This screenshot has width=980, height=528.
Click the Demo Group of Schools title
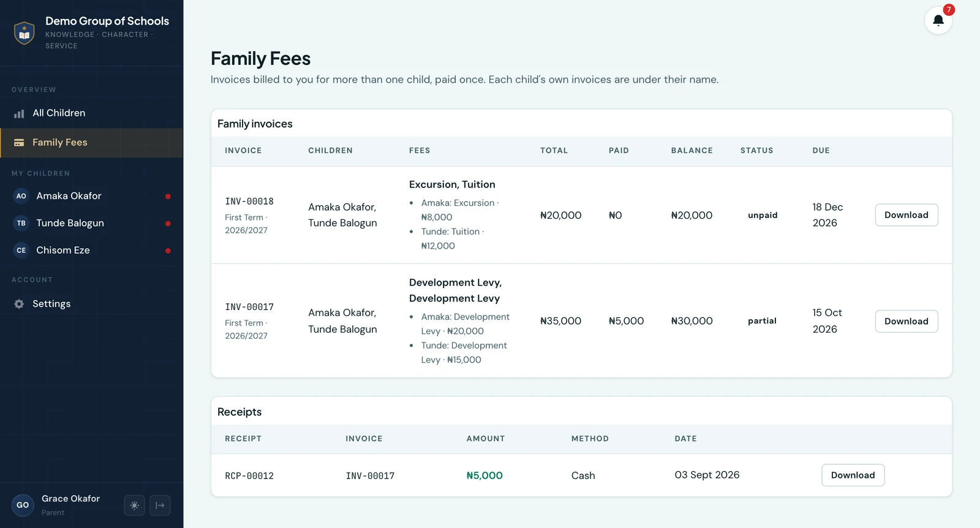coord(107,21)
